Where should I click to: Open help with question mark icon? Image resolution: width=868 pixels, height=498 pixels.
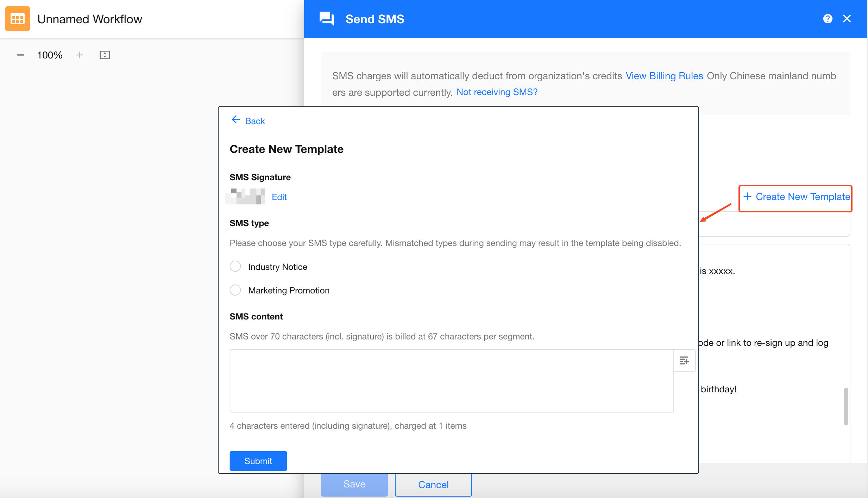[x=828, y=19]
